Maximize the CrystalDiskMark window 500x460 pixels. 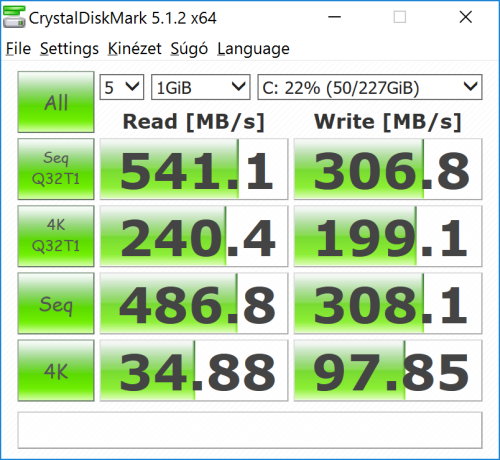coord(400,17)
